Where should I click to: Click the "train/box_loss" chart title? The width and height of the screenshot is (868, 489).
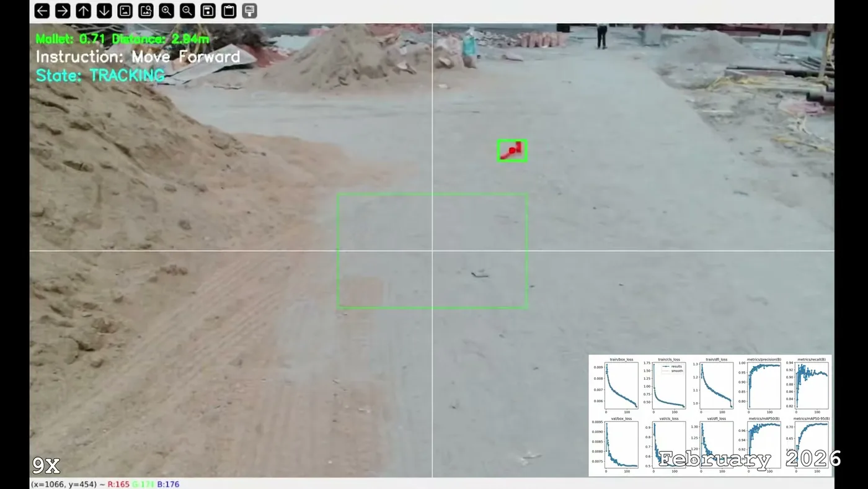click(x=622, y=360)
